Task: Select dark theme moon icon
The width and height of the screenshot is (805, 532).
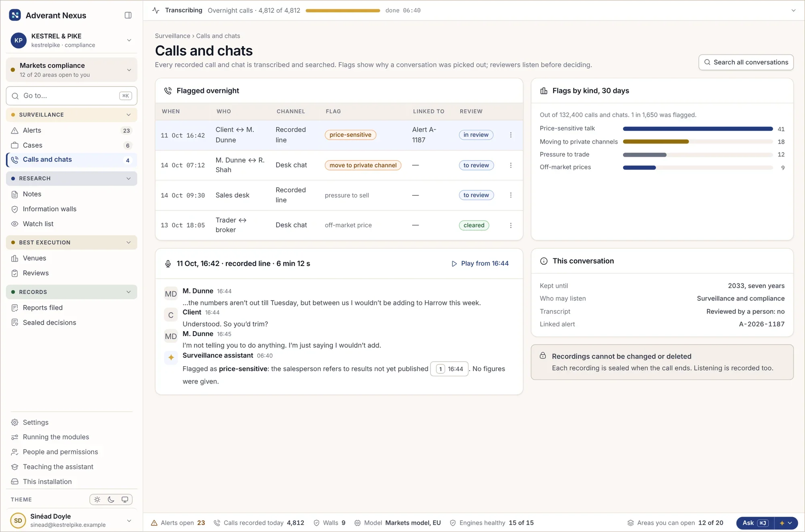Action: point(111,499)
